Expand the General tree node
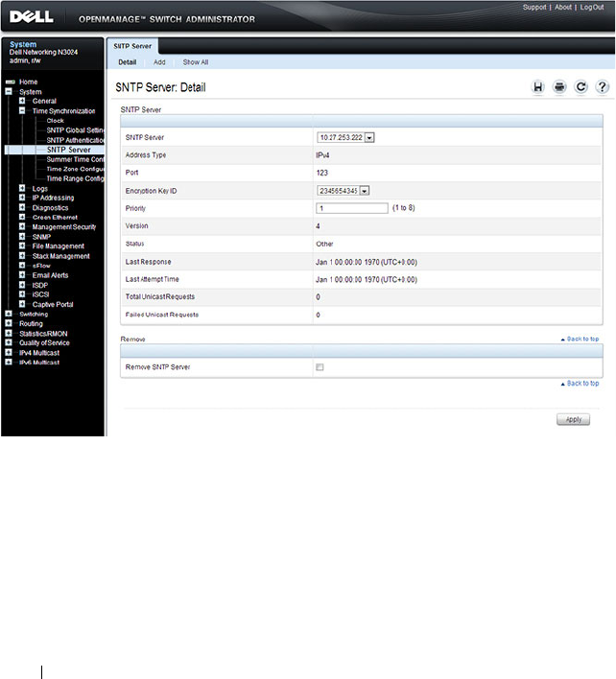 pyautogui.click(x=22, y=101)
